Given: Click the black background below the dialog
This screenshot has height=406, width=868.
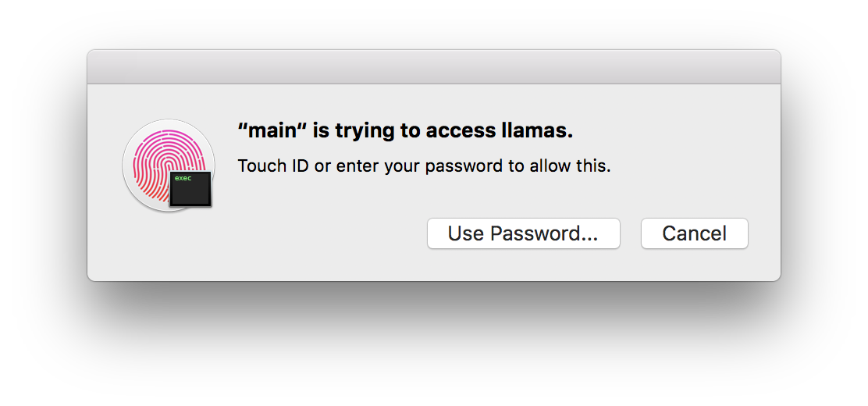Looking at the screenshot, I should 433,344.
